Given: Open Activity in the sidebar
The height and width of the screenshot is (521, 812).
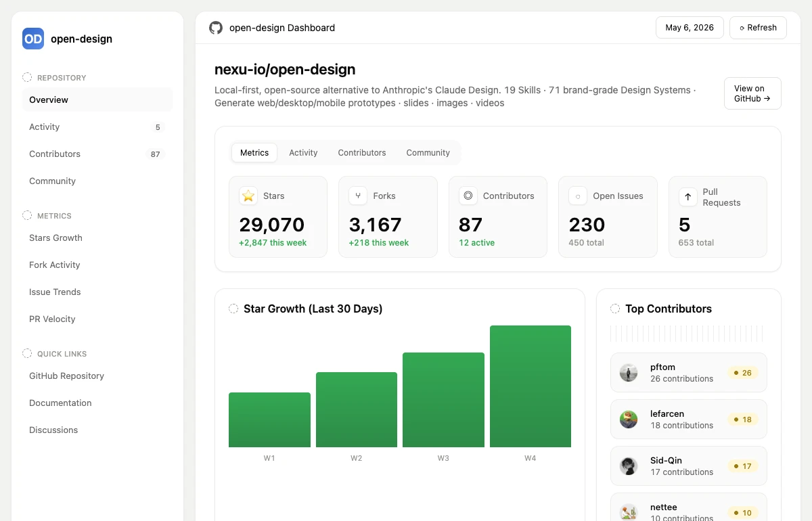Looking at the screenshot, I should (97, 127).
